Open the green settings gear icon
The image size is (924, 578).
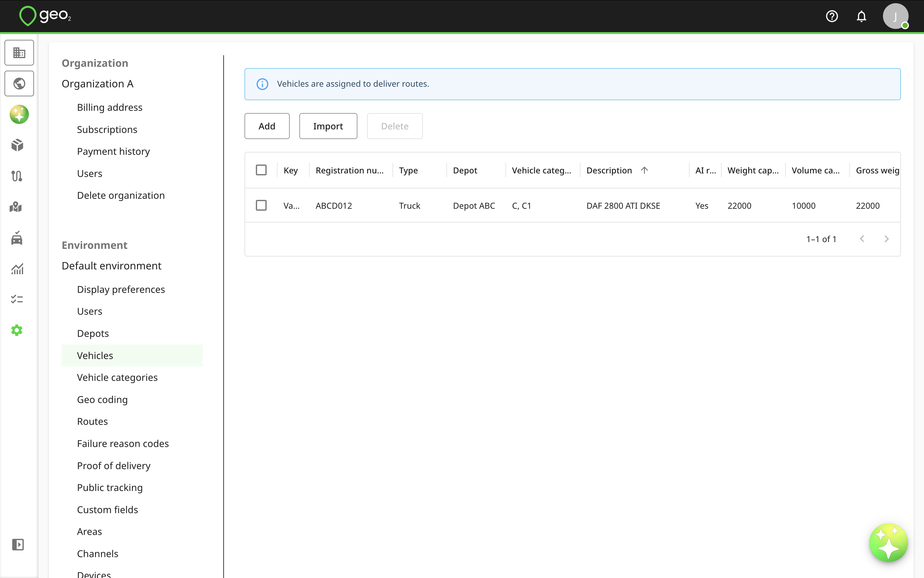click(17, 330)
